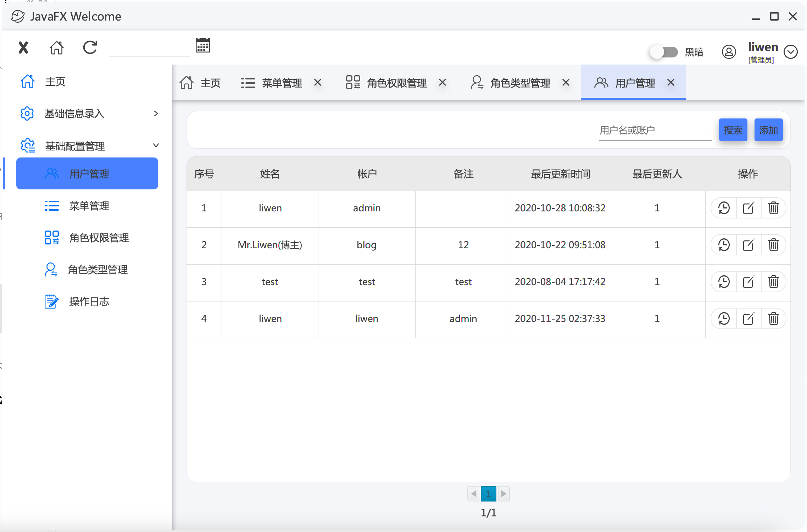Open the liwen account dropdown arrow

(791, 52)
